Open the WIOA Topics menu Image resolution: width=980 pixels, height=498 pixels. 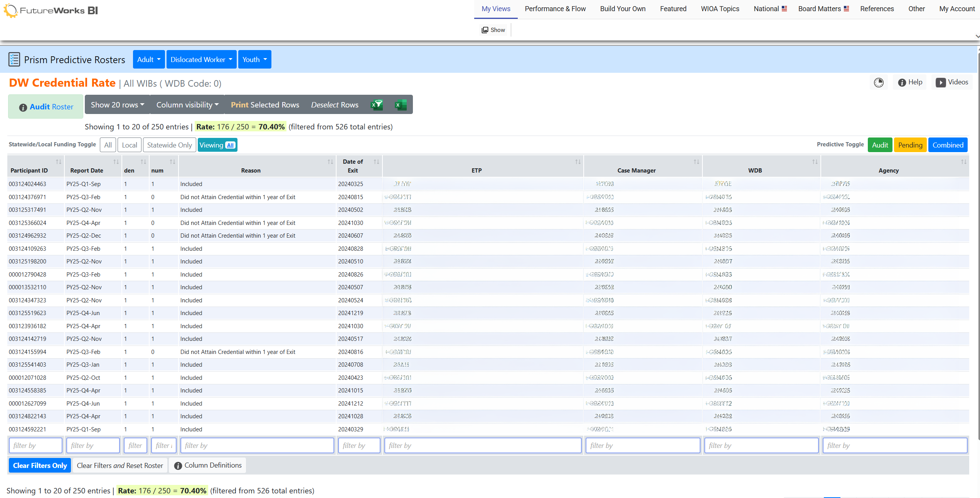(720, 9)
